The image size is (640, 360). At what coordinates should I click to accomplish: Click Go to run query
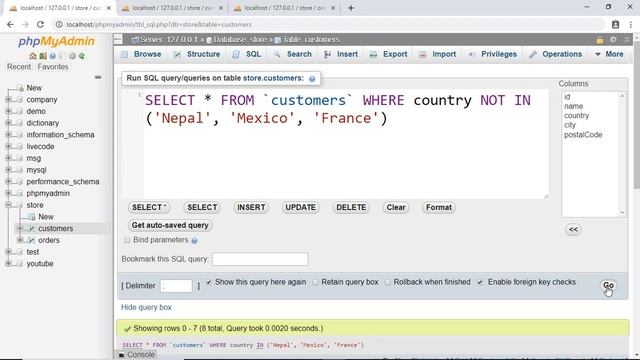(x=608, y=285)
